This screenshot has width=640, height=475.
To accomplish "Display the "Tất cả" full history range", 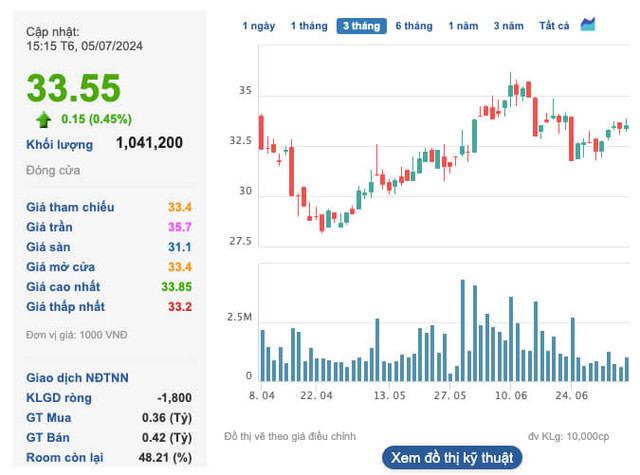I will (x=554, y=26).
